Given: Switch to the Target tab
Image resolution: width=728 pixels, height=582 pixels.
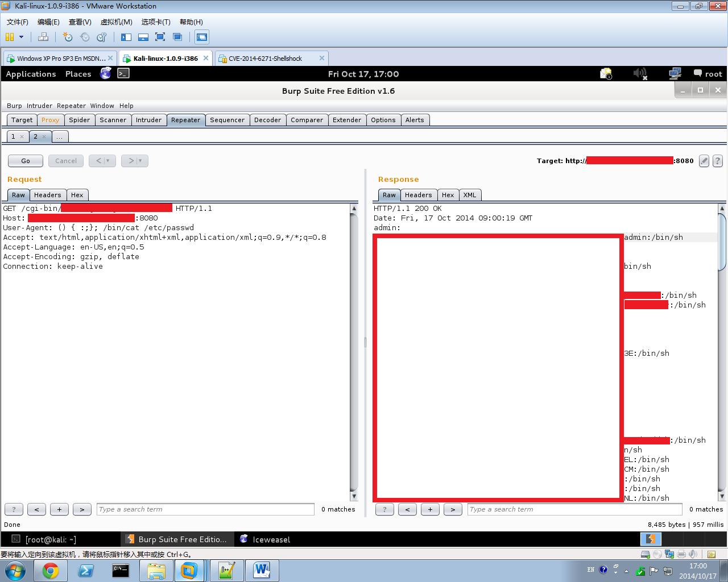Looking at the screenshot, I should coord(22,120).
